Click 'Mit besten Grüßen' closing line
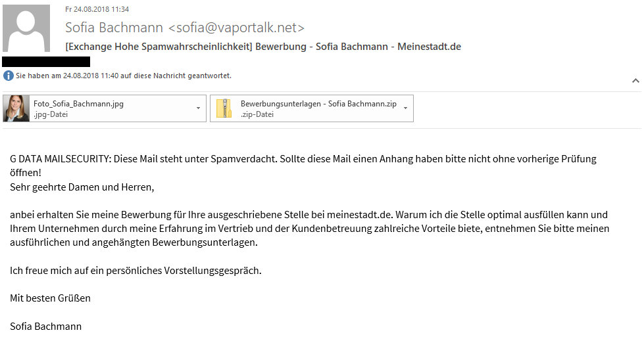Viewport: 644px width, 341px height. click(x=51, y=298)
